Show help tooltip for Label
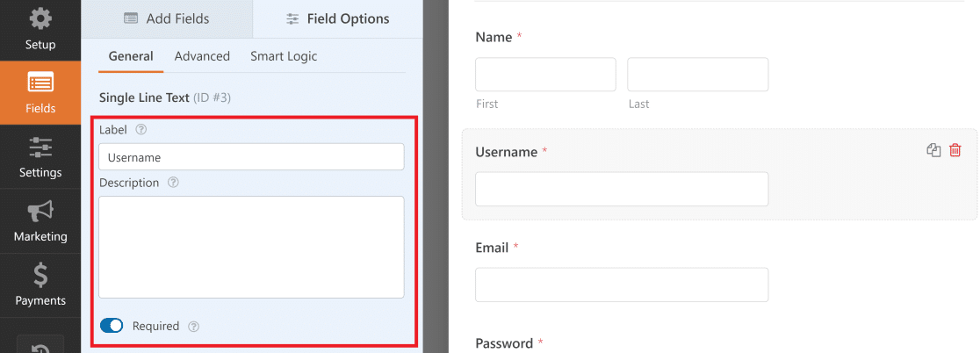Screen dimensions: 980x353 (141, 130)
